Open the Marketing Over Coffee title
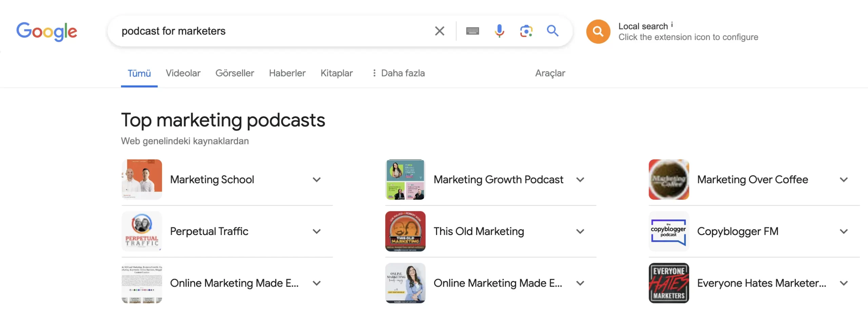This screenshot has height=314, width=868. click(752, 180)
